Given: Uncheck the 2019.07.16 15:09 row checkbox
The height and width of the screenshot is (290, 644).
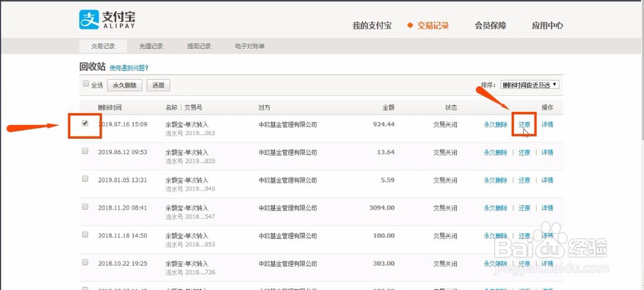Looking at the screenshot, I should coord(86,123).
